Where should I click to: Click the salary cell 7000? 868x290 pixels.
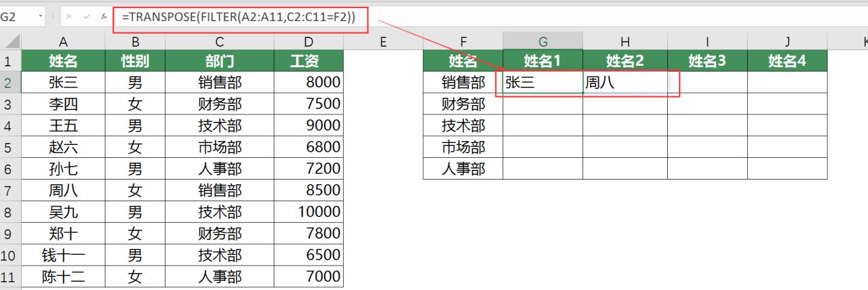(x=309, y=276)
